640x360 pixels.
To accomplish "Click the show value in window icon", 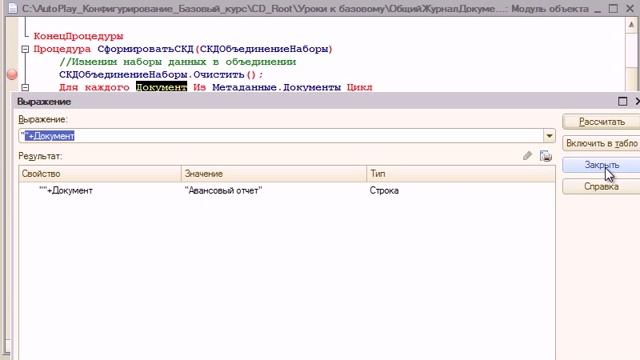I will coord(546,156).
